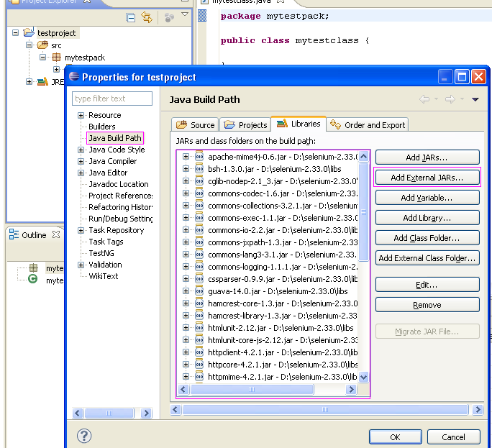Click the Add Variable button
The height and width of the screenshot is (448, 492).
pos(427,198)
